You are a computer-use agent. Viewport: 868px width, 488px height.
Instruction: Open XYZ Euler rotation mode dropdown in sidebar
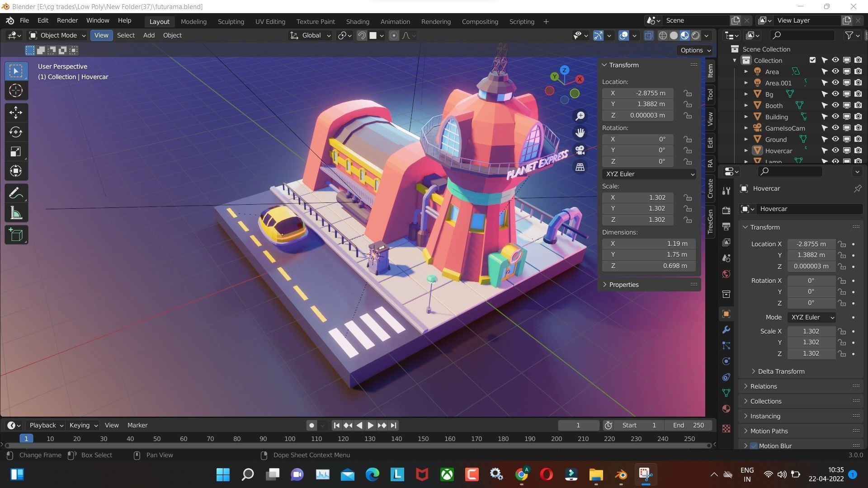[649, 174]
